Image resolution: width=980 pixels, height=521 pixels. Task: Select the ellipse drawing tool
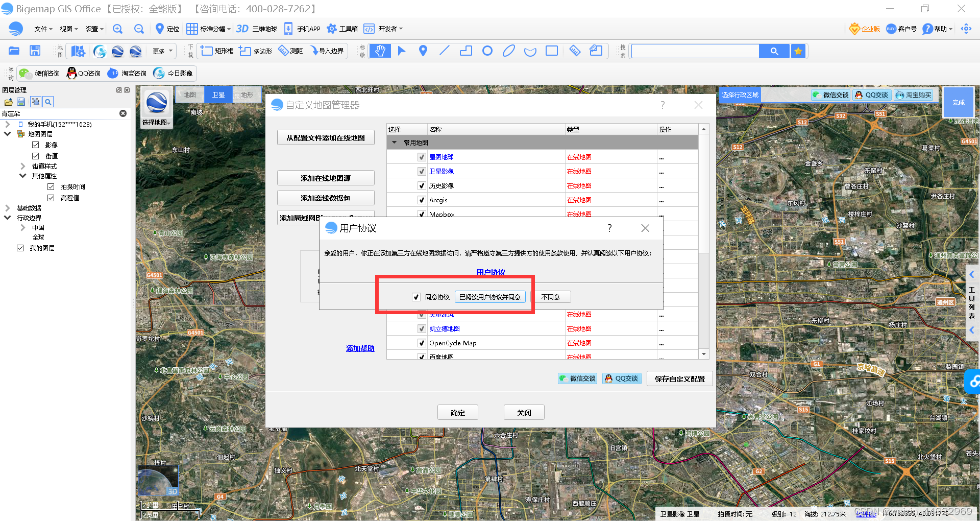[509, 51]
